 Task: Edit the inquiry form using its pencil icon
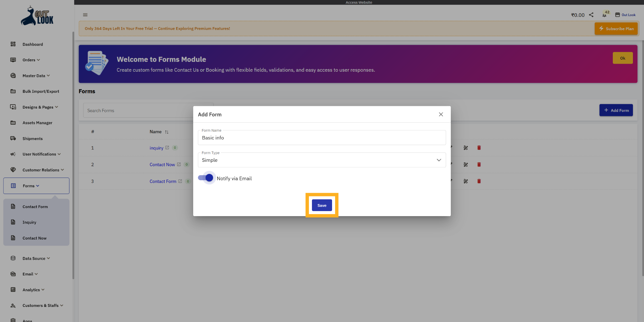point(466,148)
